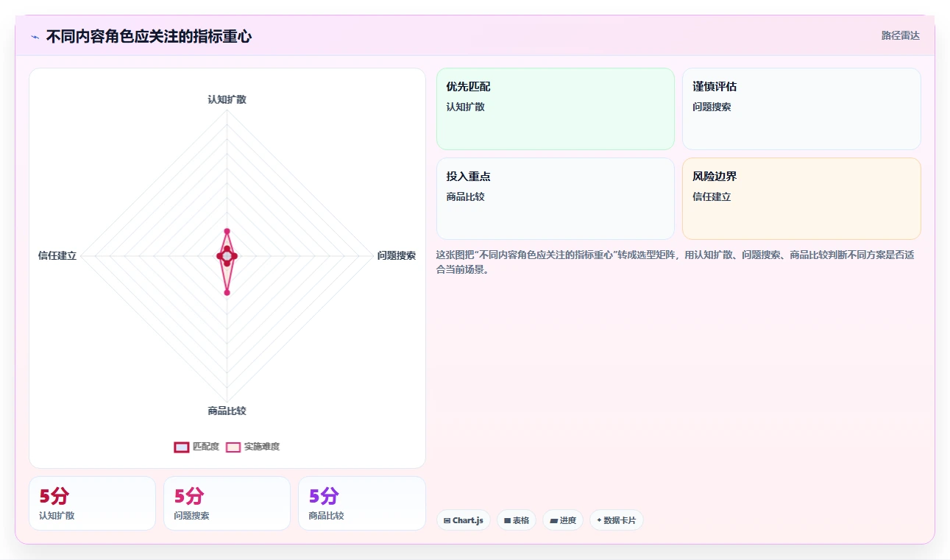This screenshot has height=560, width=950.
Task: Select the Chart.js tag
Action: (464, 520)
